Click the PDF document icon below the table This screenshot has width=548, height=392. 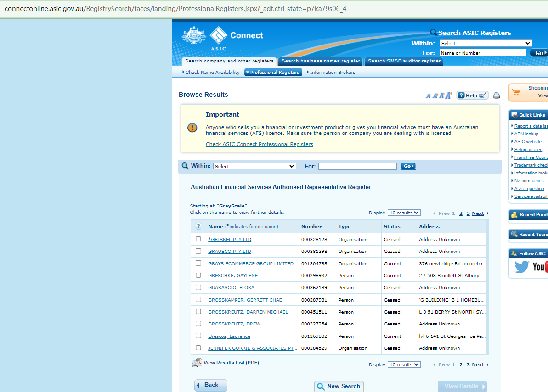click(197, 363)
